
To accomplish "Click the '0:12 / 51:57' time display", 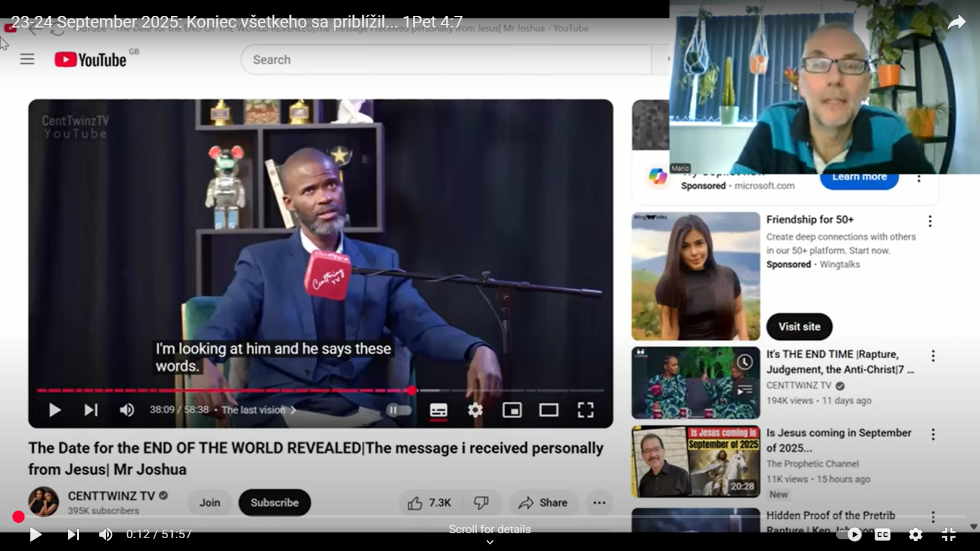I will (x=159, y=534).
